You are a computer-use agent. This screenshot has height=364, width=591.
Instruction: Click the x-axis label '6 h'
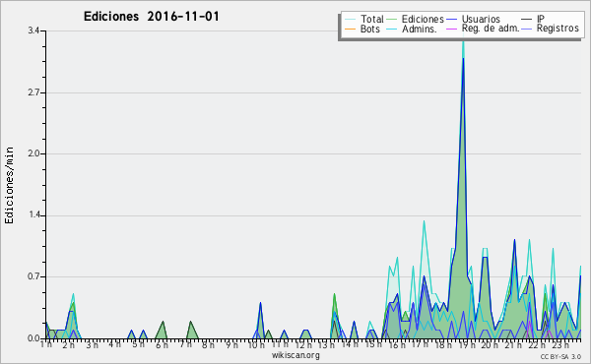coord(162,344)
